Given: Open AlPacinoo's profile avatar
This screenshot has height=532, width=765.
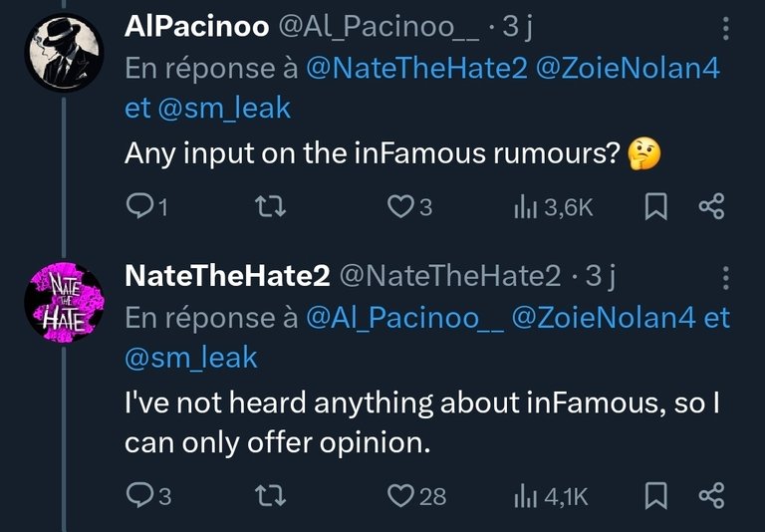Looking at the screenshot, I should point(64,53).
